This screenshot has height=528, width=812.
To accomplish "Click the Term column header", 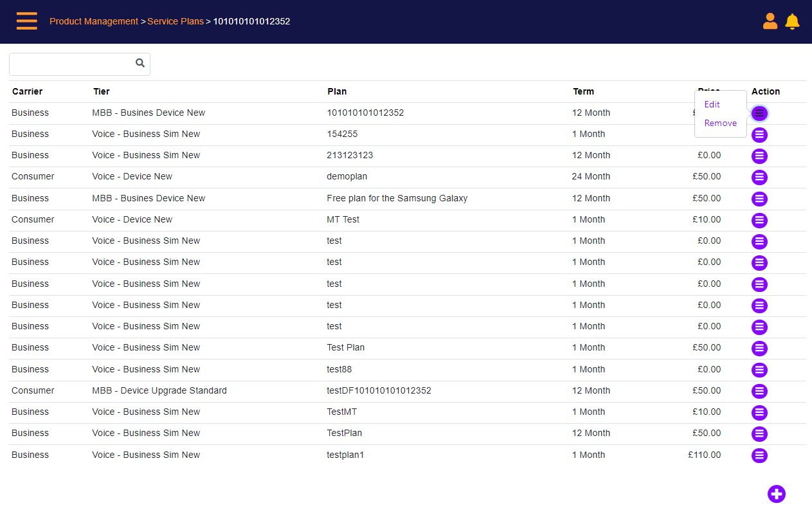I will tap(584, 91).
